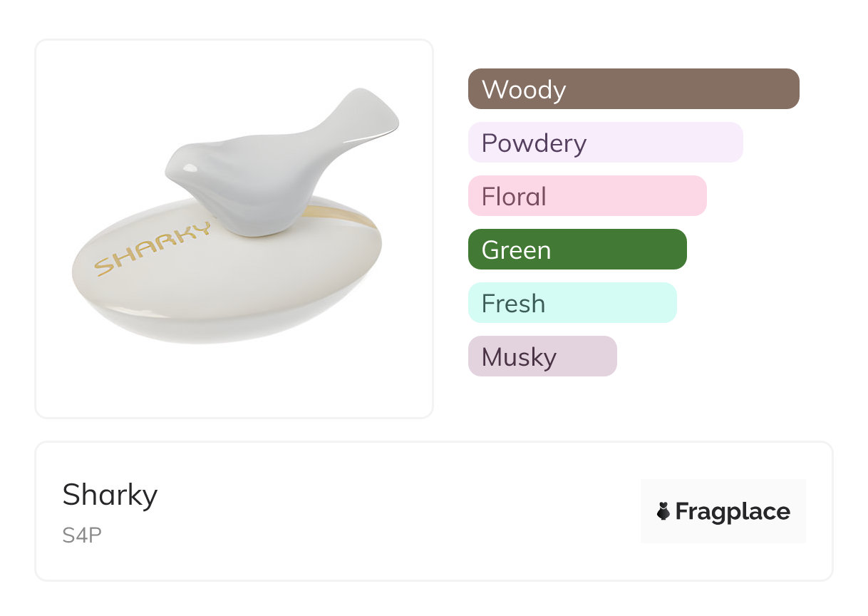This screenshot has width=868, height=616.
Task: Open the Sharky perfume title
Action: [x=110, y=495]
